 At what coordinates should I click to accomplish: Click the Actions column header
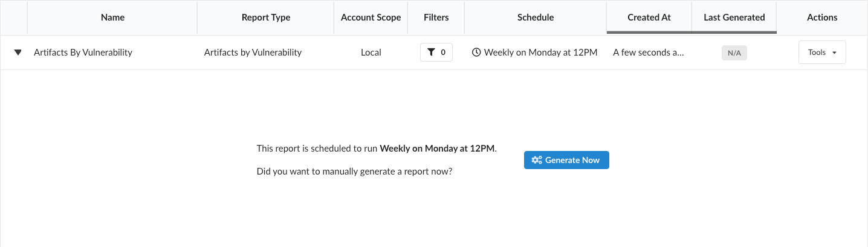pos(821,18)
